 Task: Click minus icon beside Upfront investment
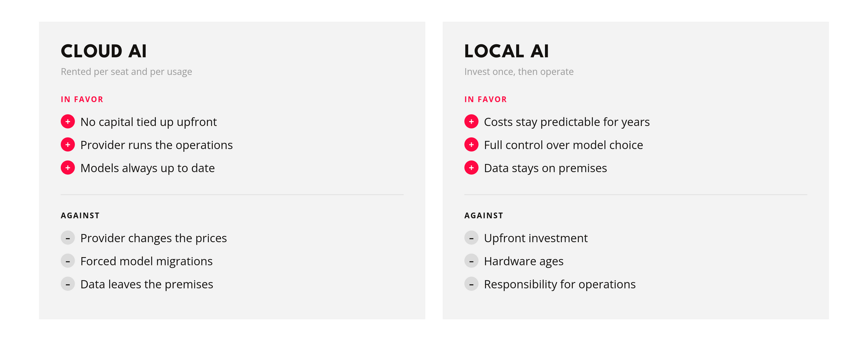tap(471, 238)
